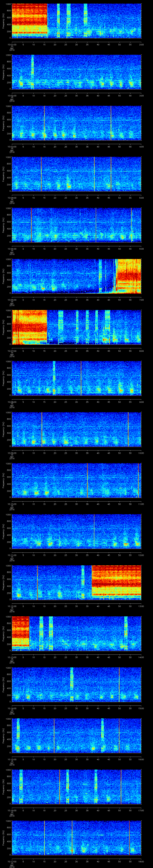Click the 2:00 end time label

click(141, 44)
